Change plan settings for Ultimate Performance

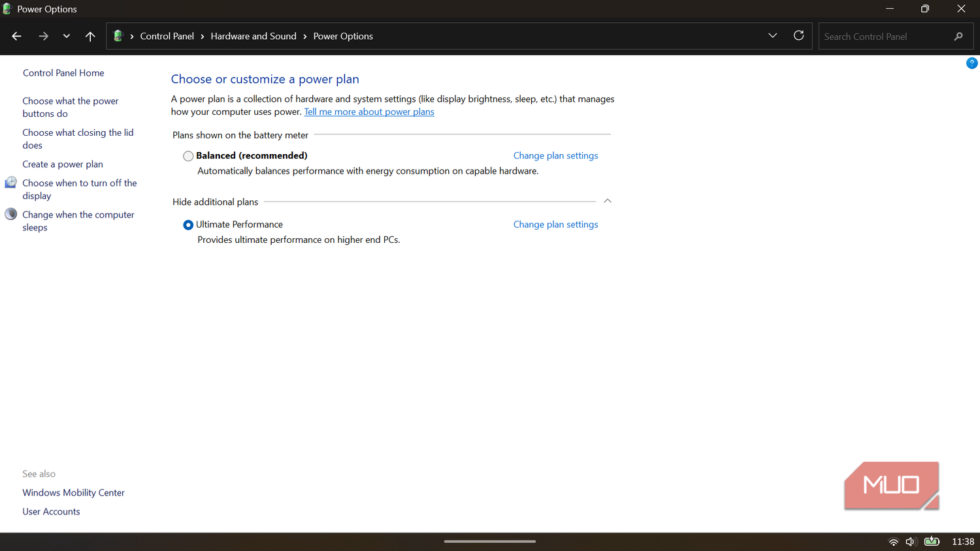click(555, 224)
